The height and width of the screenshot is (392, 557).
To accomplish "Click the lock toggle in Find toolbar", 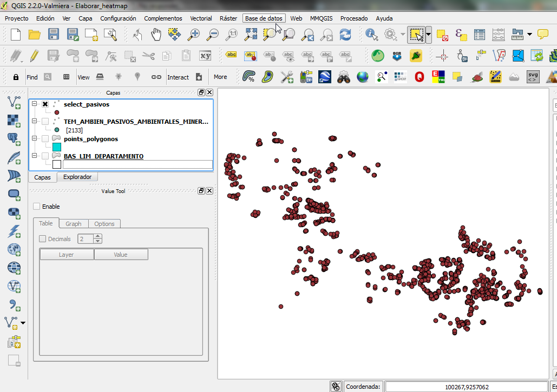I will pyautogui.click(x=16, y=77).
